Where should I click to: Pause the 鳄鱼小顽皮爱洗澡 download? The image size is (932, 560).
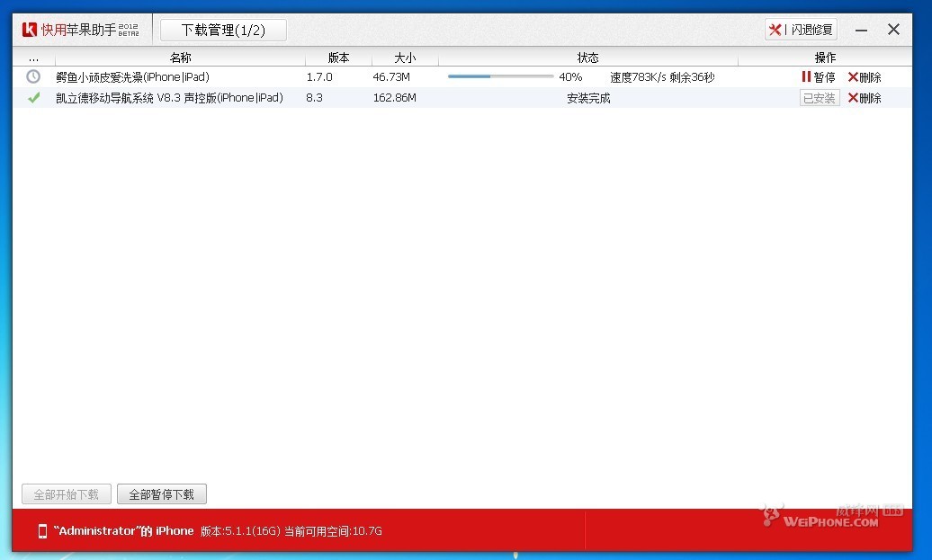819,77
